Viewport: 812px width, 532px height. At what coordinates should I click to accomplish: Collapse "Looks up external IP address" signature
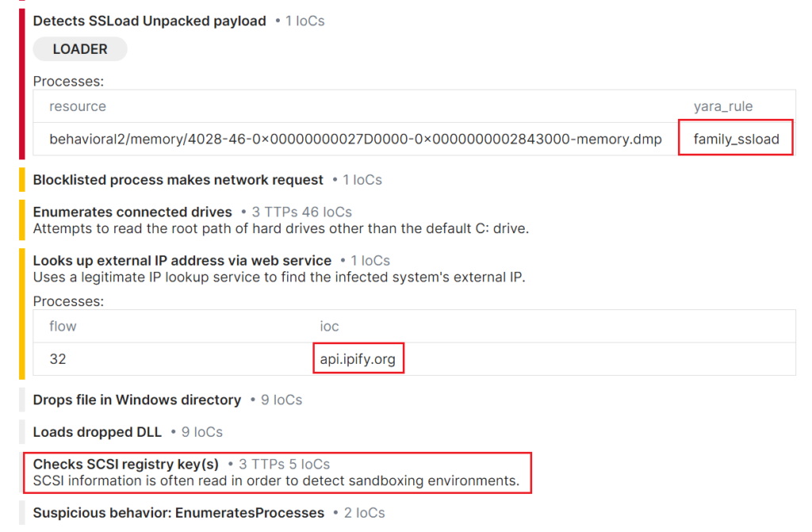pyautogui.click(x=182, y=261)
